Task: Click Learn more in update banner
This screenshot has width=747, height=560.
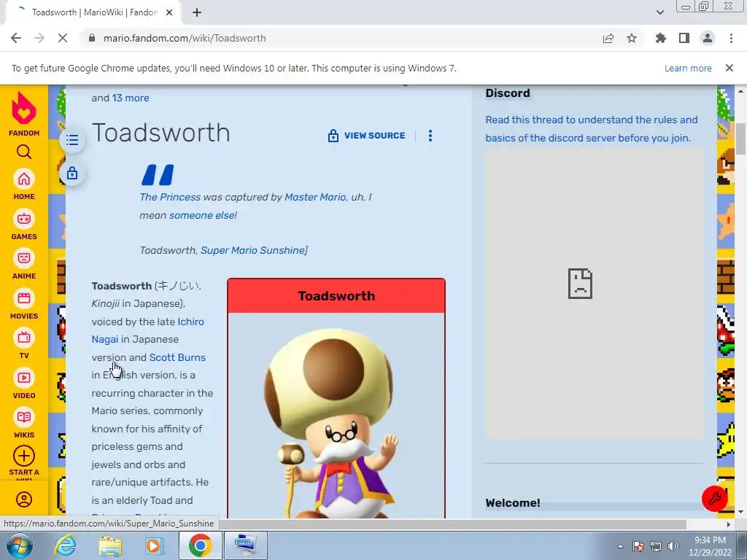Action: (x=688, y=68)
